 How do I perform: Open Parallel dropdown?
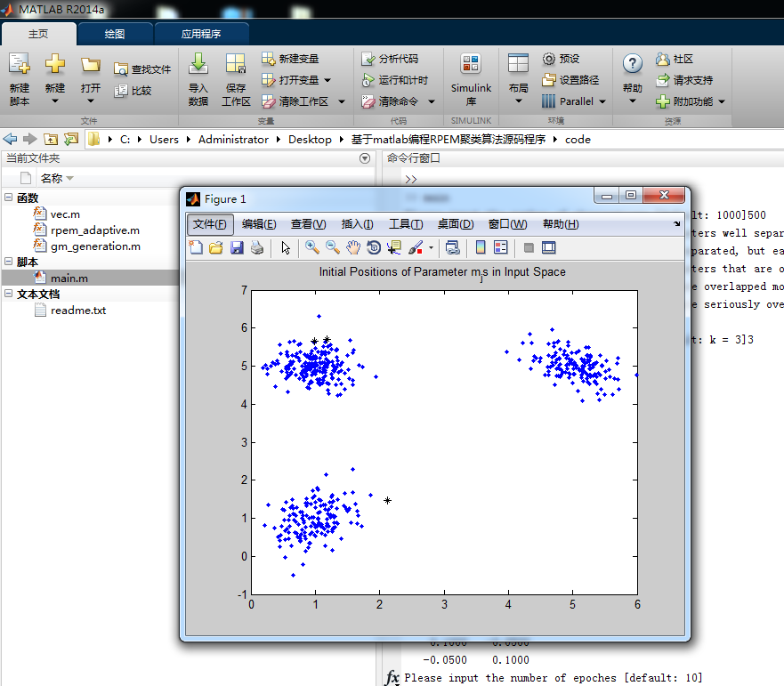pos(602,101)
